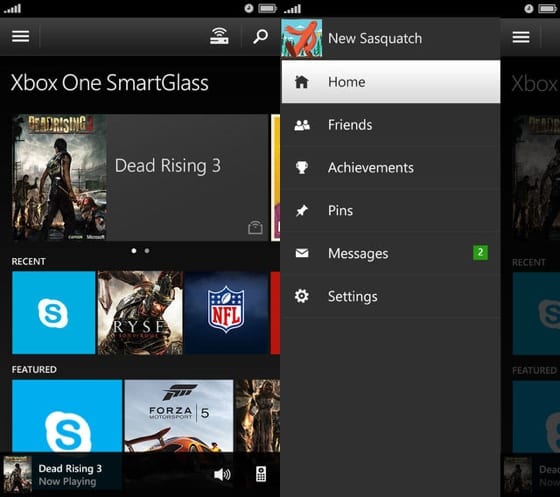Open Friends from the side menu
This screenshot has width=560, height=497.
(x=391, y=125)
